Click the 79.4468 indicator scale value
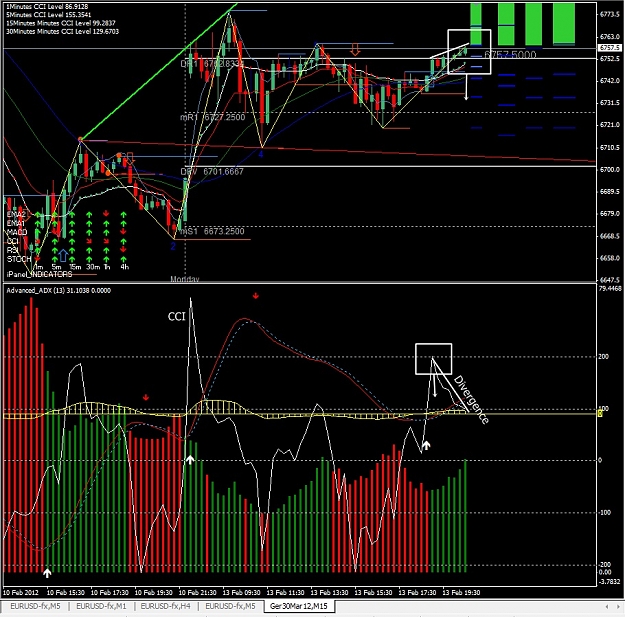Viewport: 625px width, 617px height. (610, 288)
